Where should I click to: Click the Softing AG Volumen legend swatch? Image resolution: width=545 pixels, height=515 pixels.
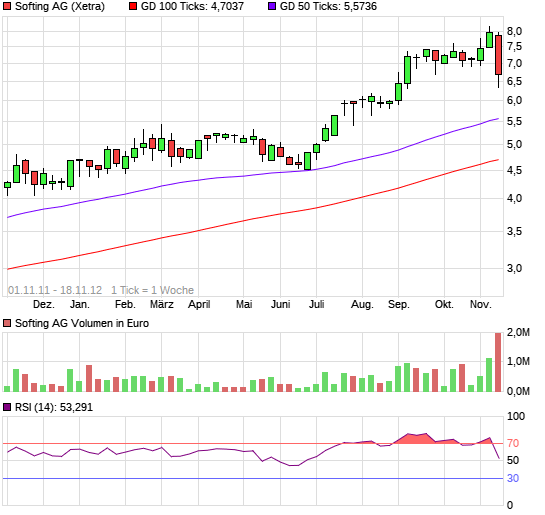click(x=7, y=324)
